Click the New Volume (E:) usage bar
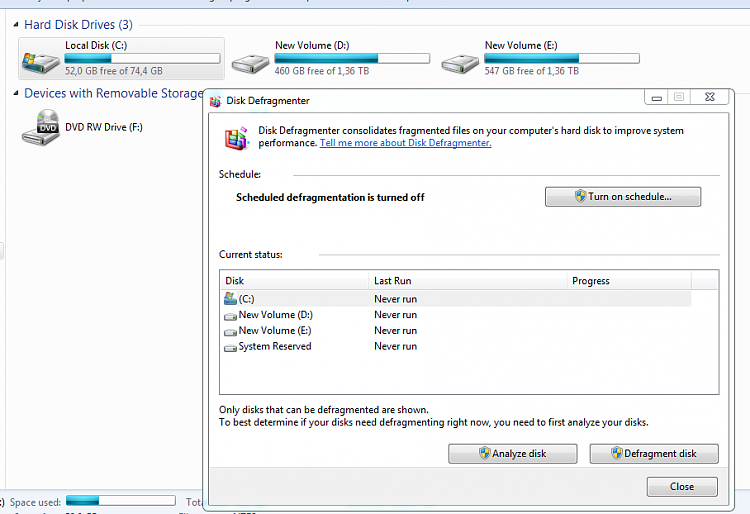This screenshot has height=514, width=750. (562, 58)
